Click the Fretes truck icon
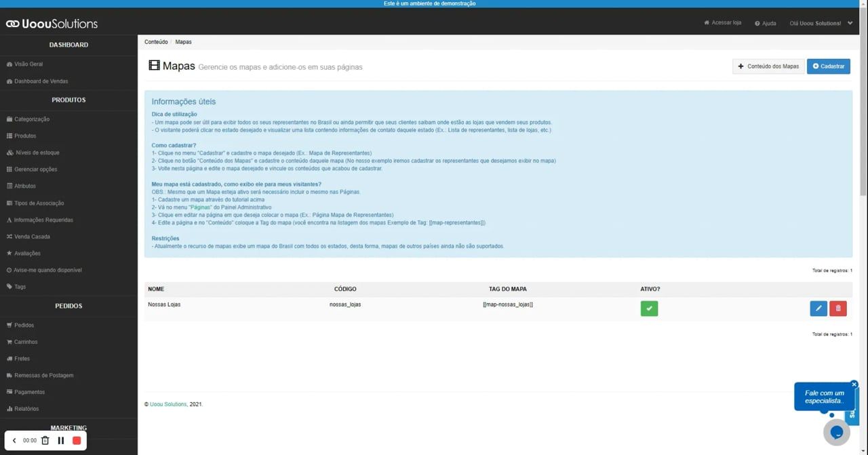The image size is (868, 455). pyautogui.click(x=9, y=359)
